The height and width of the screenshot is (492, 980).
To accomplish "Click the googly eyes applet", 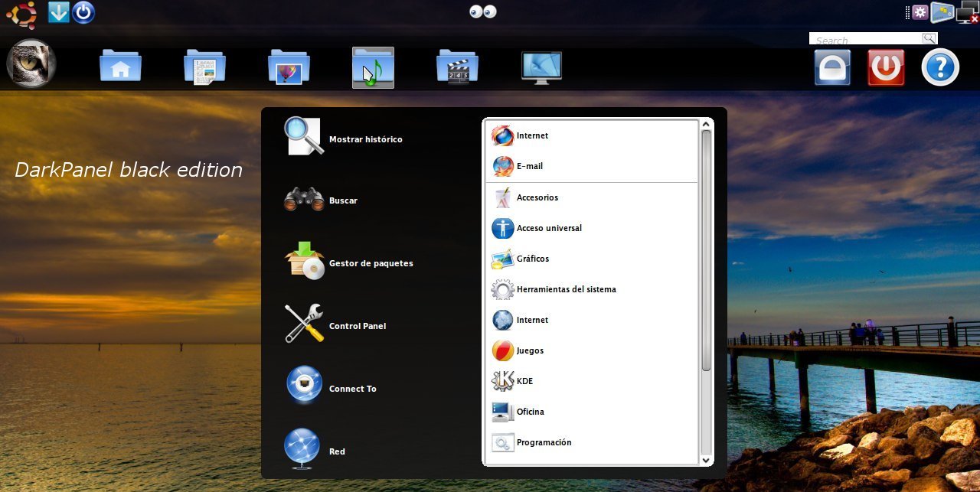I will pyautogui.click(x=483, y=11).
